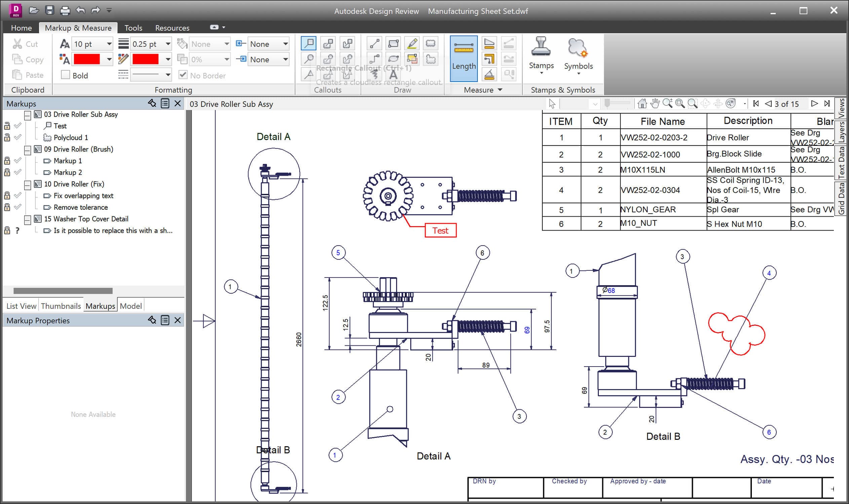Collapse the 03 Drive Roller Sub Assy node
The height and width of the screenshot is (504, 849).
tap(28, 116)
